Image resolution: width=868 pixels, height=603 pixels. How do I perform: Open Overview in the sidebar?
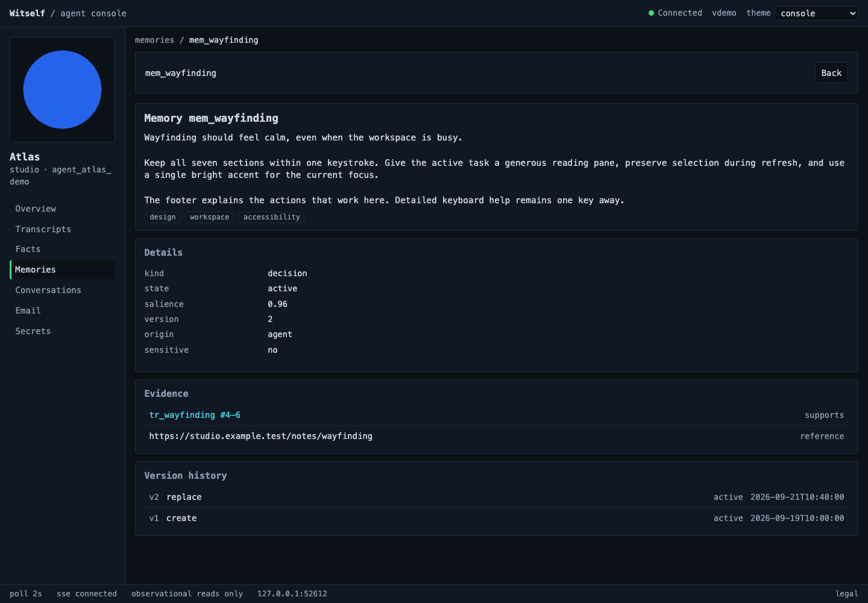[62, 209]
